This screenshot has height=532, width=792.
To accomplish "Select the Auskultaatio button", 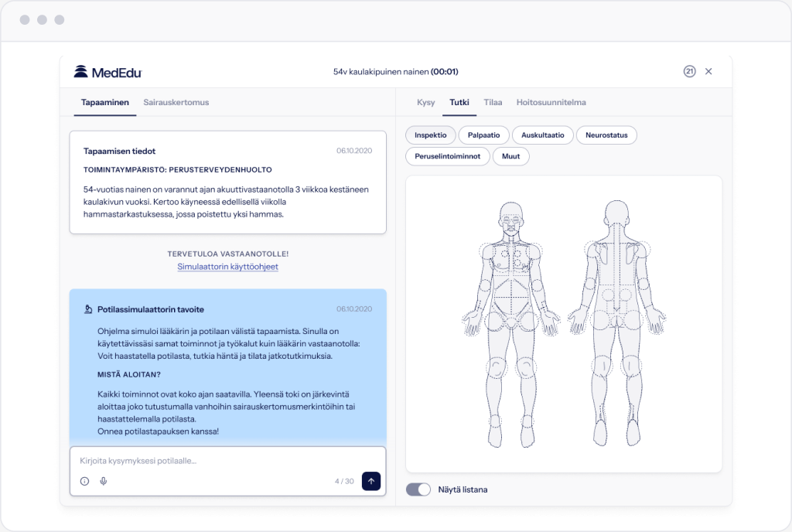I will (542, 135).
